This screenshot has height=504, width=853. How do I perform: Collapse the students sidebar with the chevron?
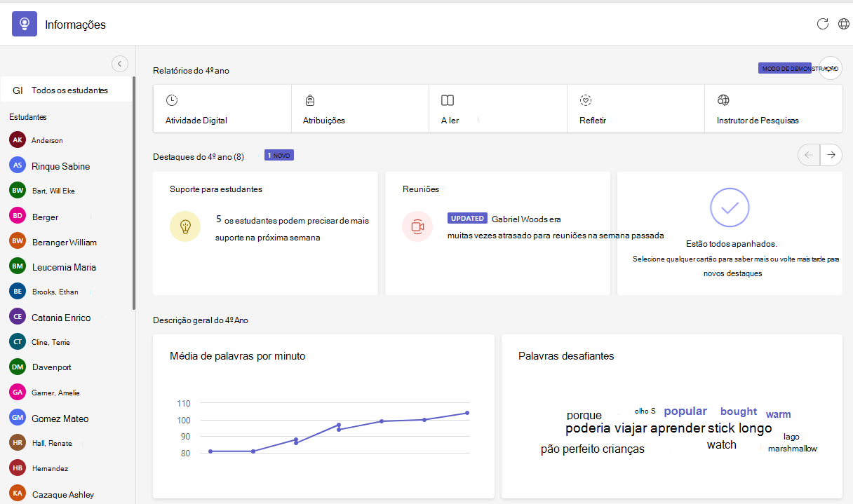tap(120, 64)
